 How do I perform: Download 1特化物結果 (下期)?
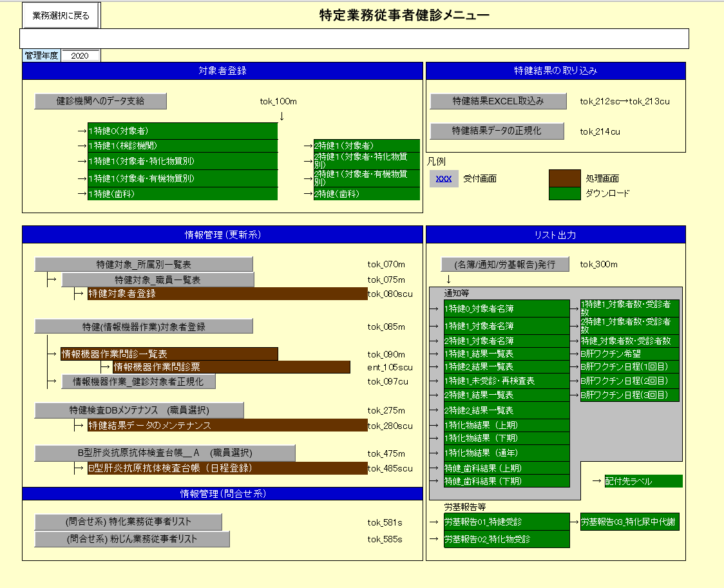click(506, 438)
